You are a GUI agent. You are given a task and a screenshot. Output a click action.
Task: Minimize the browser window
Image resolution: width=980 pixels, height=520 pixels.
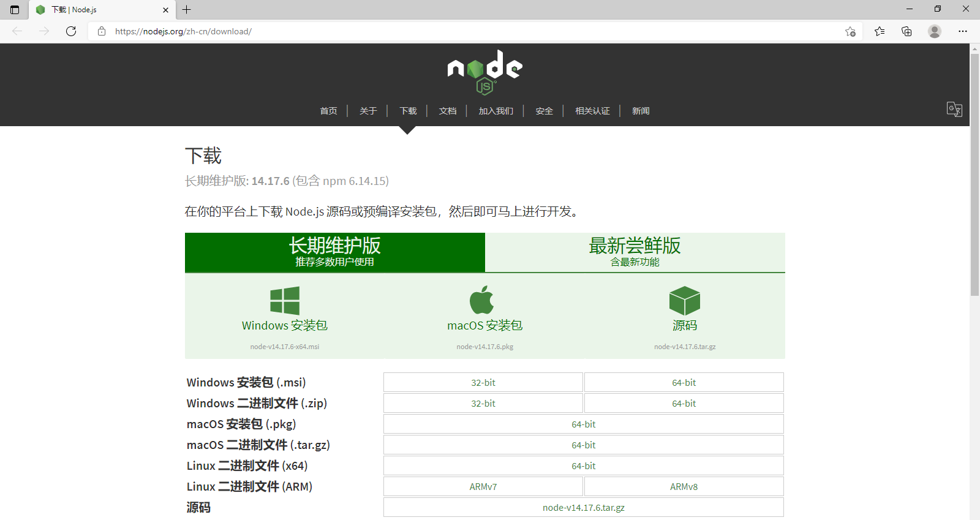tap(909, 9)
